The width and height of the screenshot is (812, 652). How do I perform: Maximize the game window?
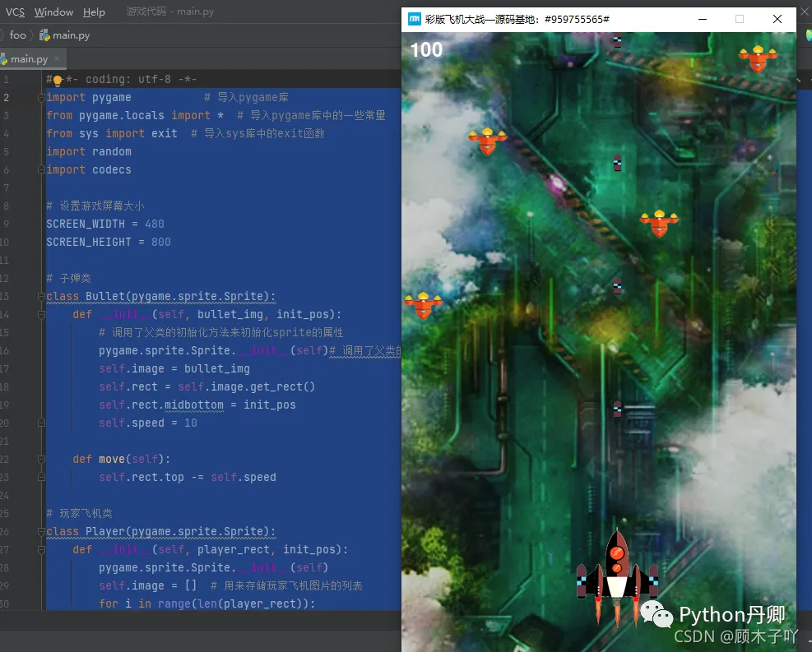[x=740, y=19]
